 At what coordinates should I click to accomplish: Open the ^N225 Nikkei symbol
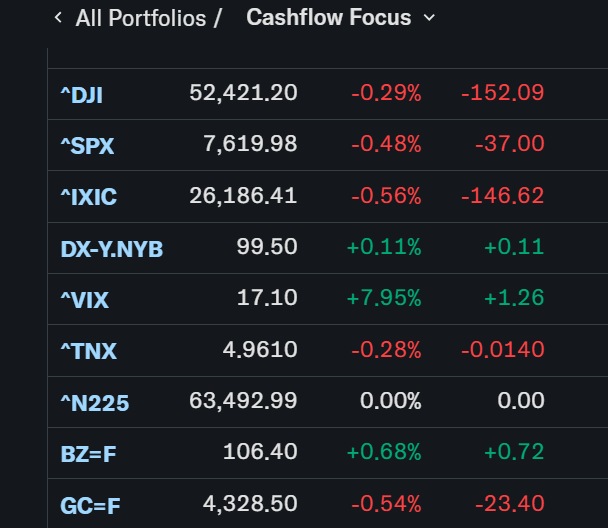[95, 403]
